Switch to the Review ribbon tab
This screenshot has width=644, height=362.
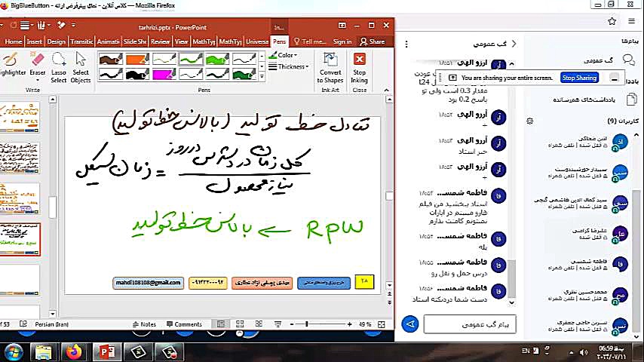point(160,41)
